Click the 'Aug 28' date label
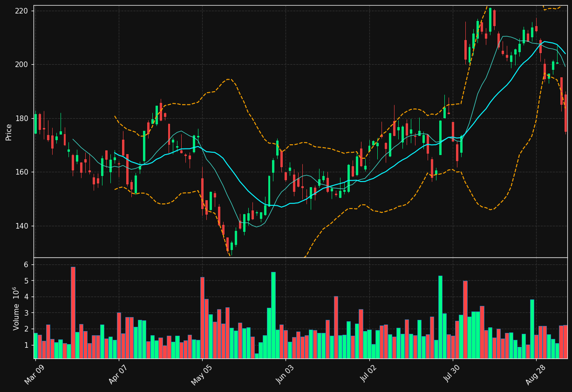The image size is (572, 392). [x=535, y=374]
